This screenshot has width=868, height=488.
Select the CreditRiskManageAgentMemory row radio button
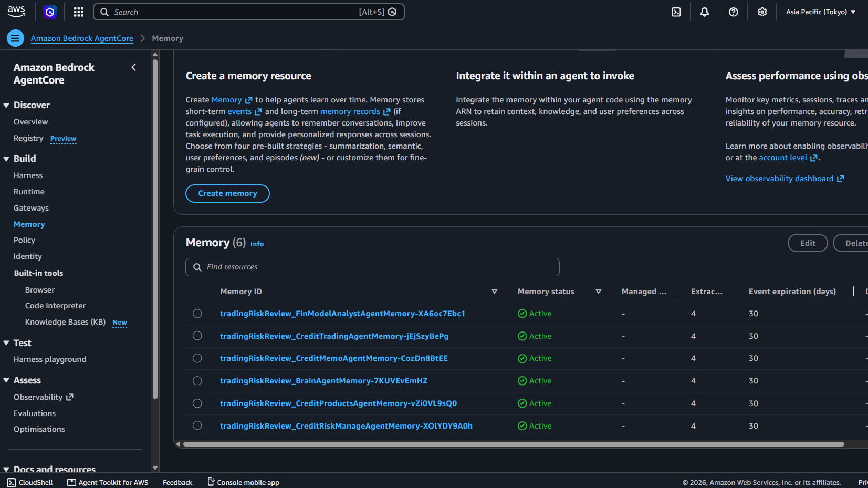click(197, 425)
